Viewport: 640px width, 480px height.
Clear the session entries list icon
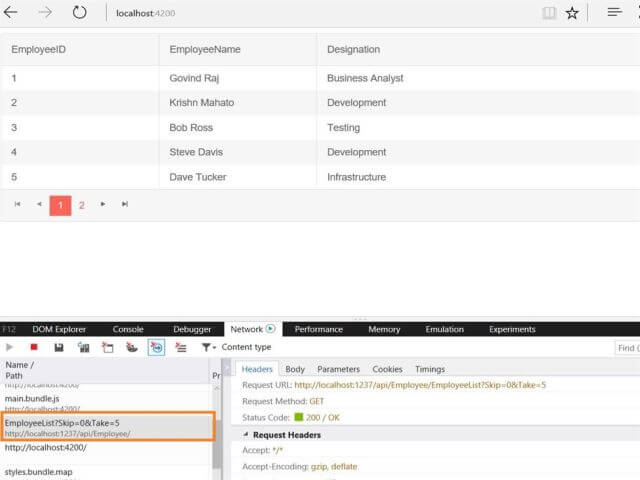tap(180, 347)
